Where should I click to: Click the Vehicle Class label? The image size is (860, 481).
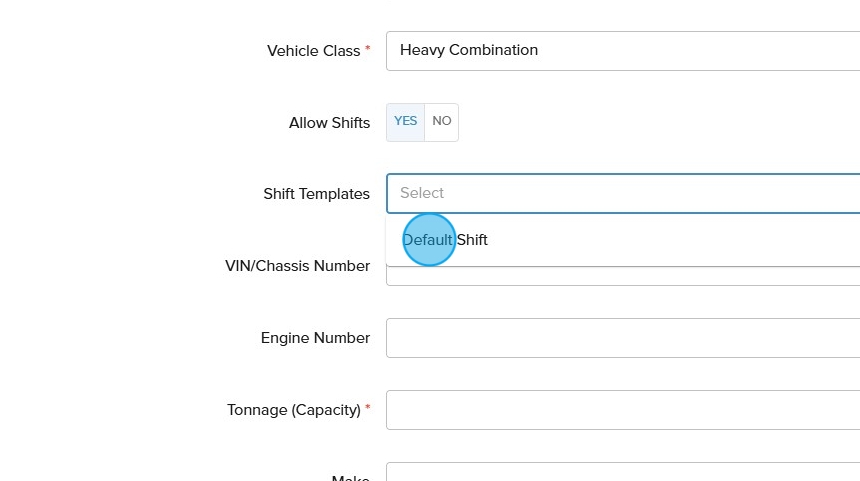pos(313,51)
